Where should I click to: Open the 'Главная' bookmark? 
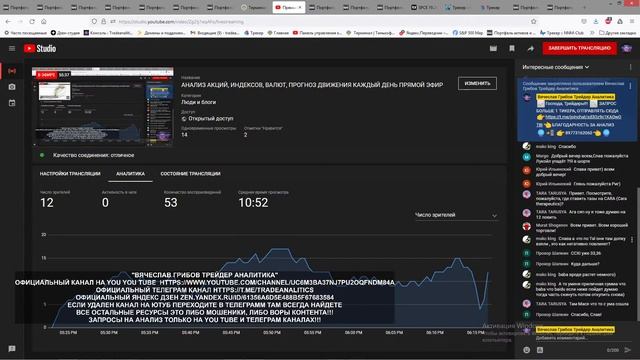click(278, 33)
